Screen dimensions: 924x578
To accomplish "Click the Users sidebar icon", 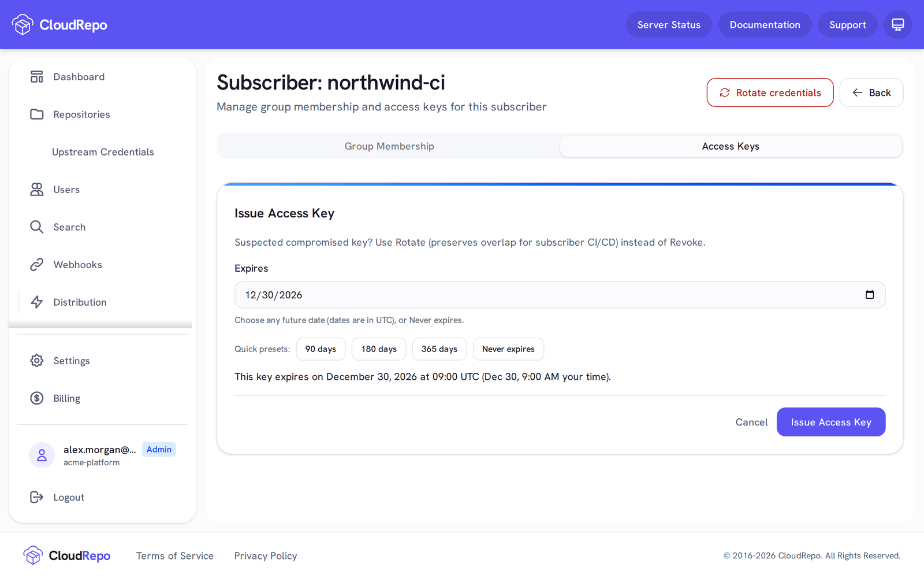I will pos(37,190).
